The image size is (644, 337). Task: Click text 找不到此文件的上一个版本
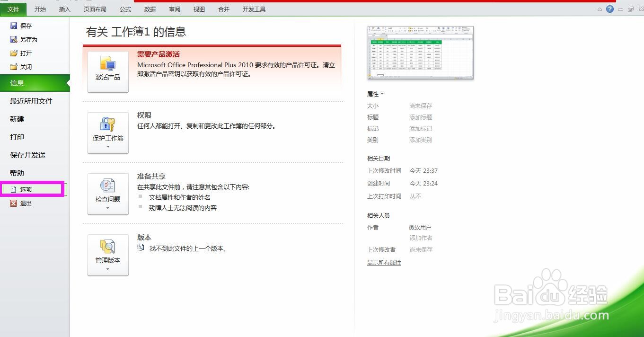pos(188,248)
